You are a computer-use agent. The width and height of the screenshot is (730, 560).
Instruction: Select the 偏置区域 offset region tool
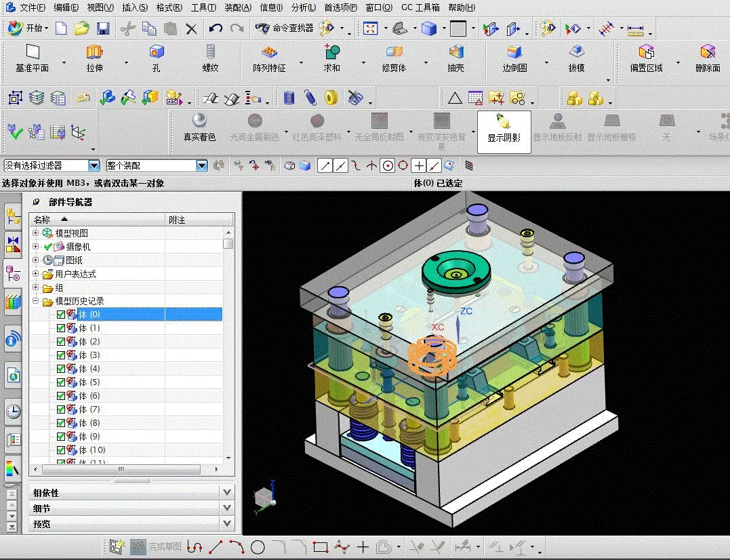(646, 59)
